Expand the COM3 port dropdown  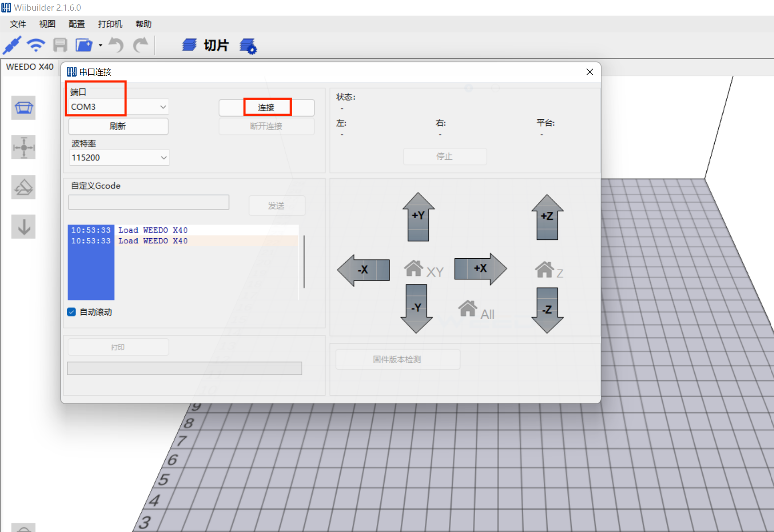point(163,107)
